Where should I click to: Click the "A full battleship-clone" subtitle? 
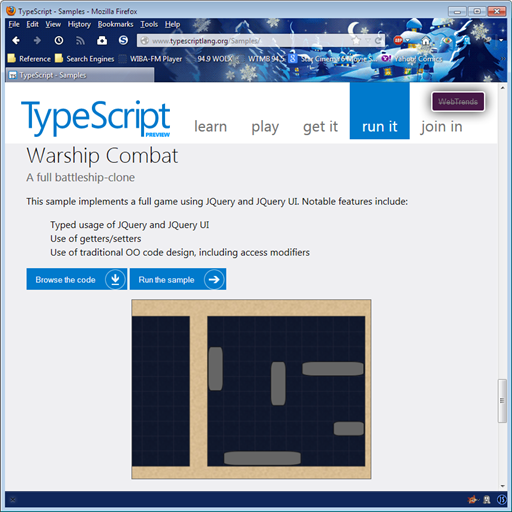click(81, 177)
